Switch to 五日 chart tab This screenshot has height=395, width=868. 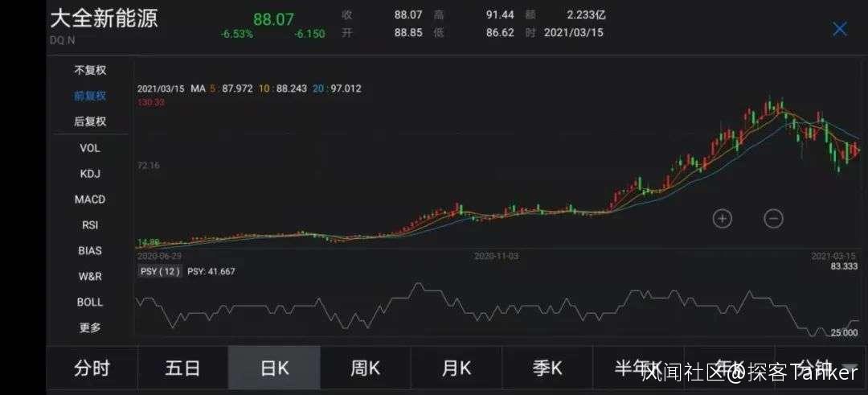click(182, 368)
